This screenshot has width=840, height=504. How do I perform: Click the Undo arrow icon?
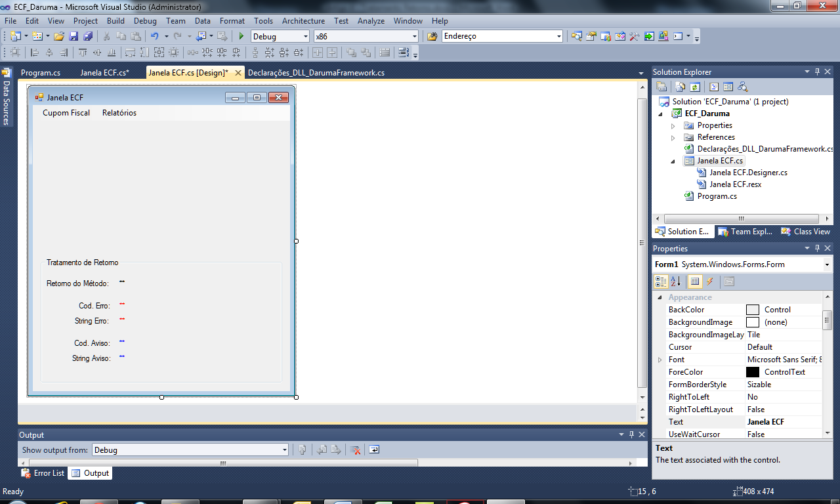[x=154, y=36]
